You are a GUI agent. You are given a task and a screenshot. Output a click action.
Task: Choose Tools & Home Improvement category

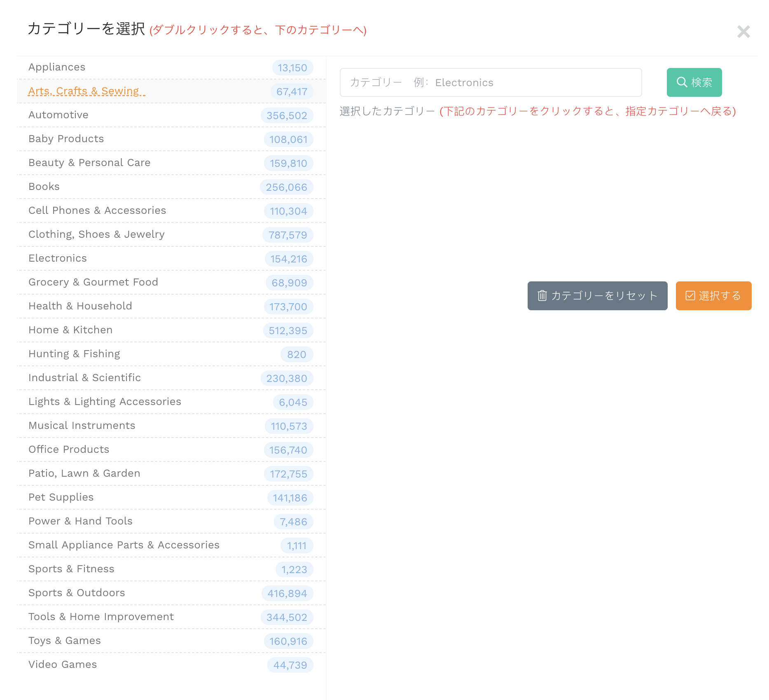click(171, 617)
